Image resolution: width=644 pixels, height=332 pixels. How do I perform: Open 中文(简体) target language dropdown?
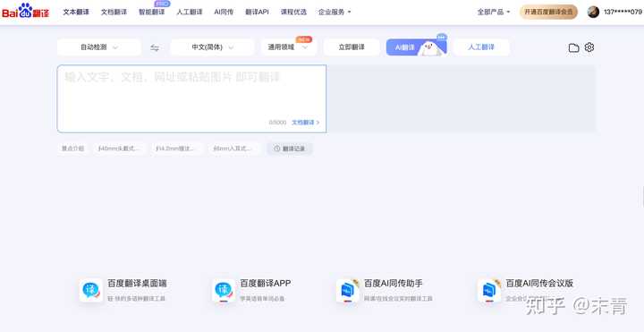coord(212,47)
